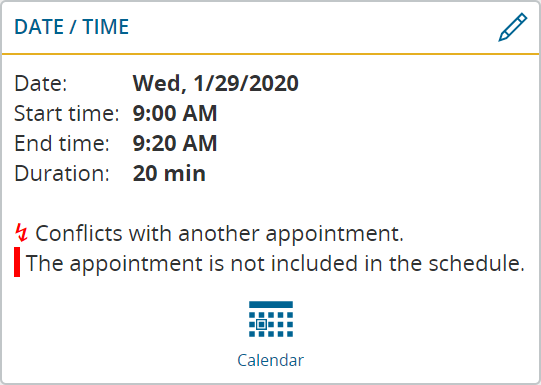Click the End time: field label

pyautogui.click(x=62, y=143)
